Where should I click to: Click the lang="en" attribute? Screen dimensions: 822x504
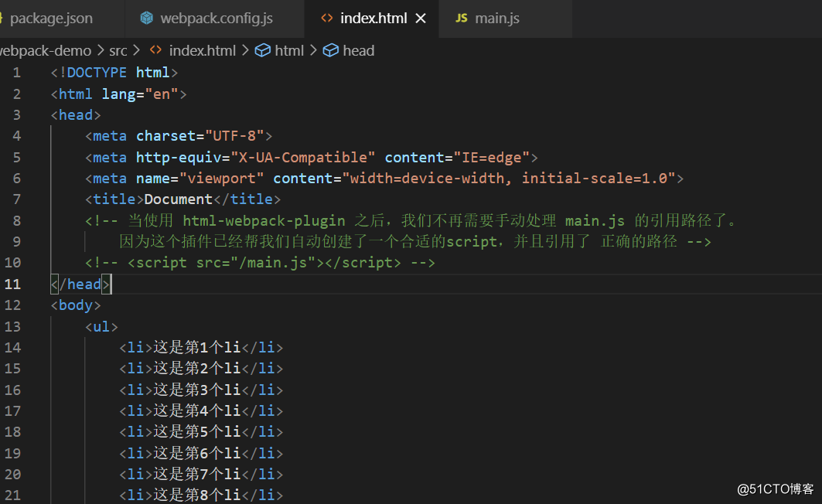coord(140,94)
